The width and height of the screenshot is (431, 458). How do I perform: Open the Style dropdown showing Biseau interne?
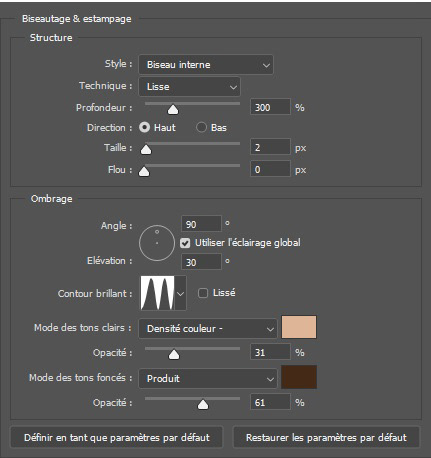[x=206, y=65]
